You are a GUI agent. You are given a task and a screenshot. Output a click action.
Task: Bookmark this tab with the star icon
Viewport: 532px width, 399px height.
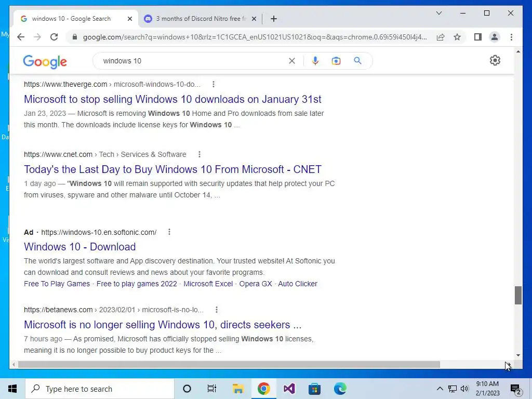click(x=457, y=37)
